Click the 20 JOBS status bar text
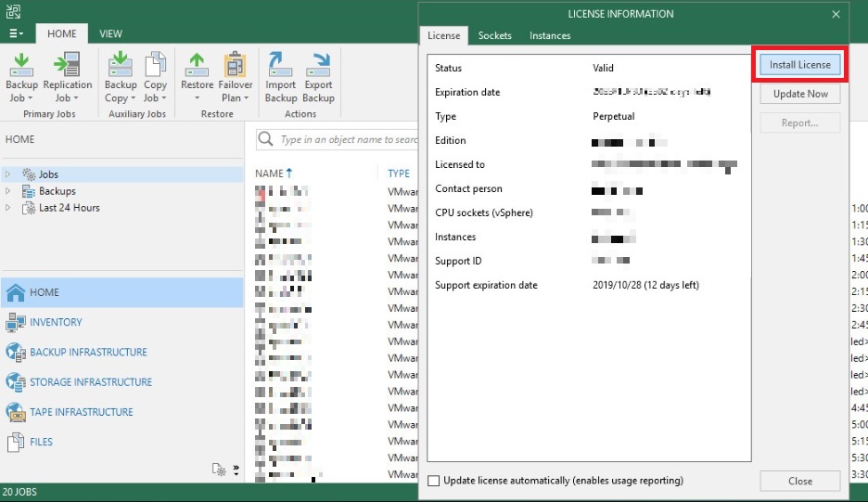The height and width of the screenshot is (502, 868). [x=19, y=492]
